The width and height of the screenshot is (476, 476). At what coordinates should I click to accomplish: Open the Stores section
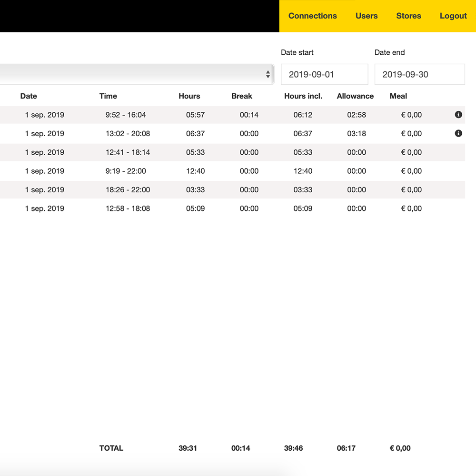[408, 16]
